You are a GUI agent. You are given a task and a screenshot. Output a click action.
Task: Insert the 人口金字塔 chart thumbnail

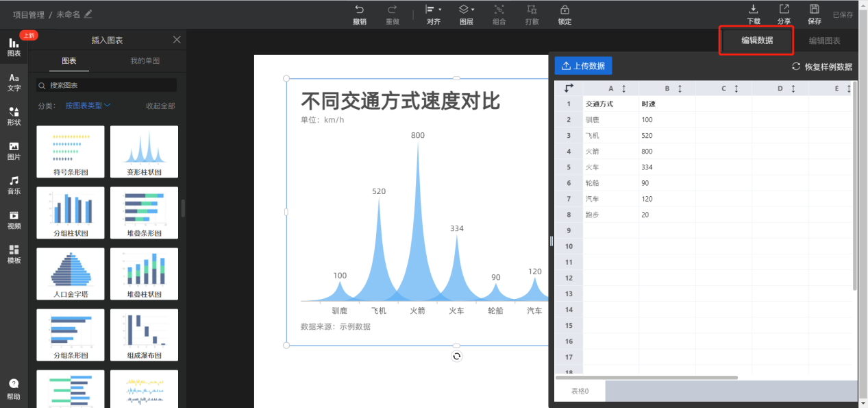(x=71, y=274)
